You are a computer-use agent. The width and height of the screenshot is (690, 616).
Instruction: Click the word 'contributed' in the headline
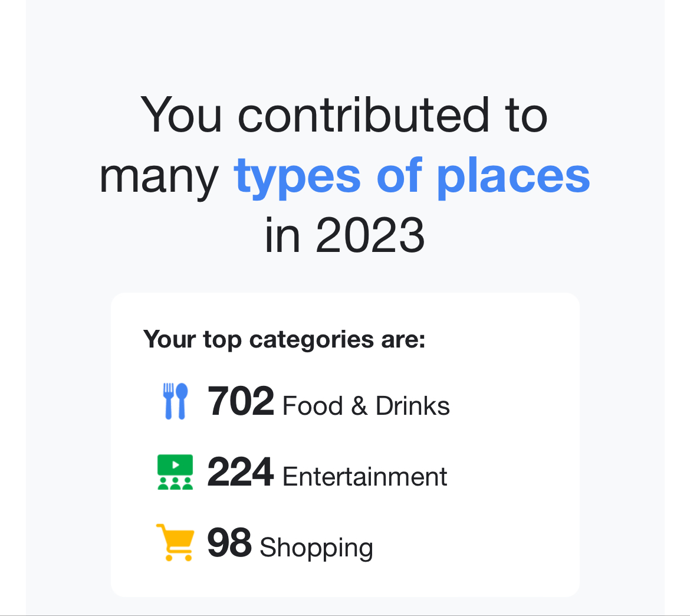(363, 114)
